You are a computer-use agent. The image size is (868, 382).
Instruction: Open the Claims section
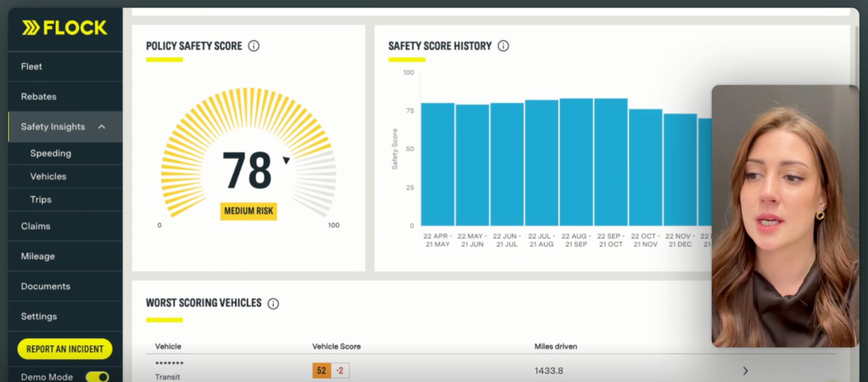click(x=36, y=226)
